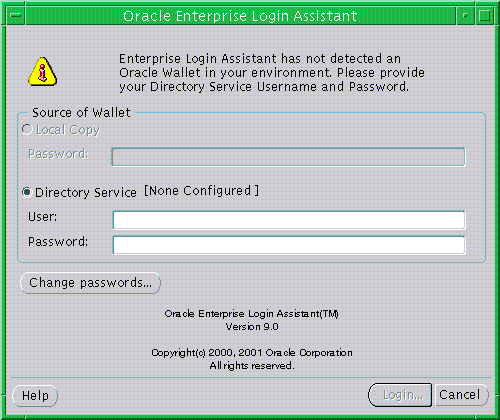Click the None Configured directory label
Screen dimensions: 500x420
pyautogui.click(x=201, y=191)
